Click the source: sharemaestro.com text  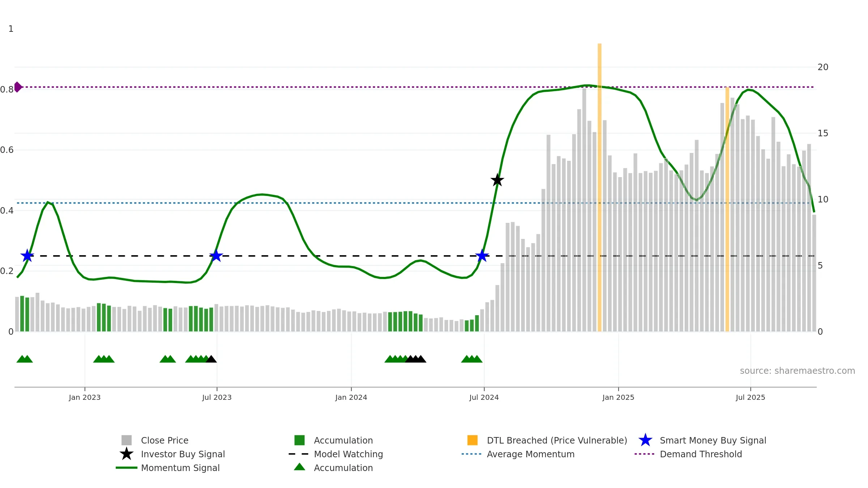797,371
